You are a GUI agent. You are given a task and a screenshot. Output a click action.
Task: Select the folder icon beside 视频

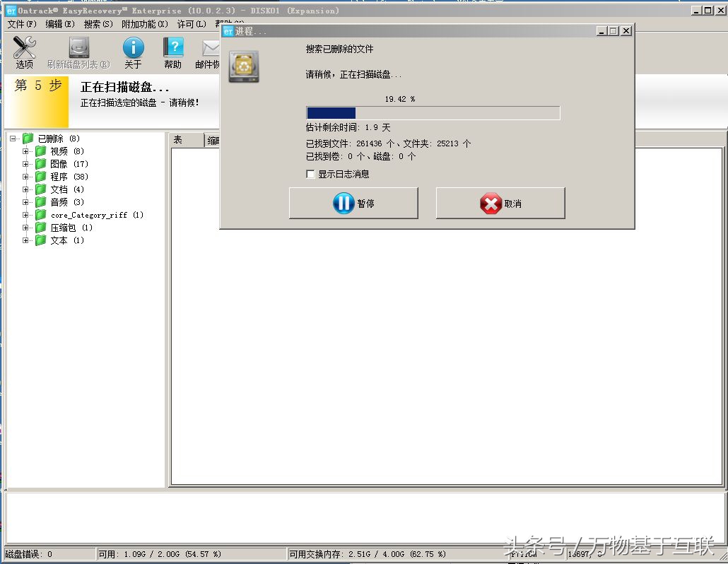click(x=41, y=151)
